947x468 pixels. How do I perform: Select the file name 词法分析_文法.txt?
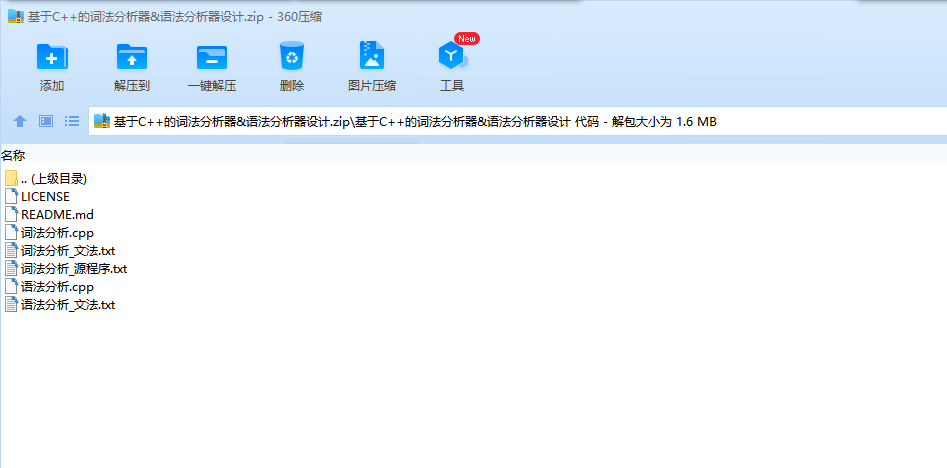point(68,251)
